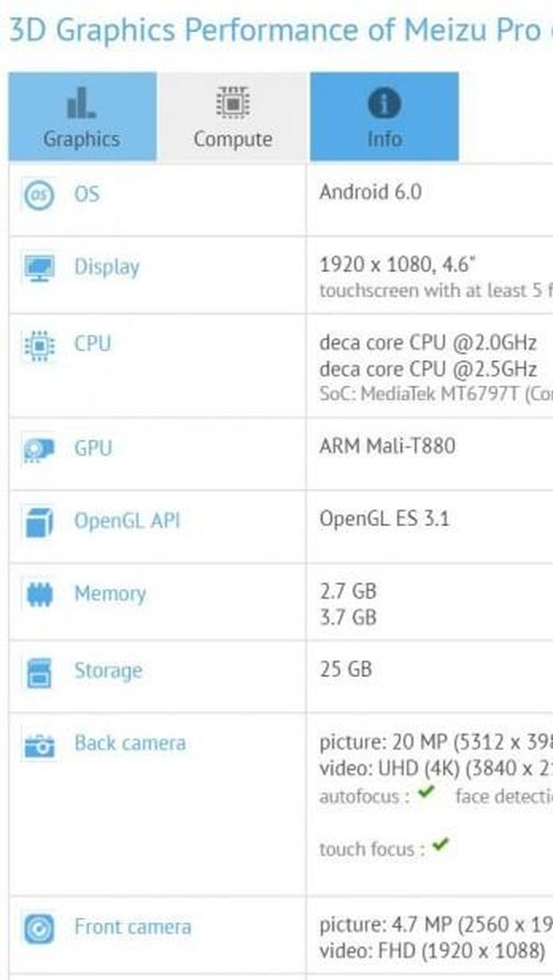Click the Back camera icon

click(39, 745)
